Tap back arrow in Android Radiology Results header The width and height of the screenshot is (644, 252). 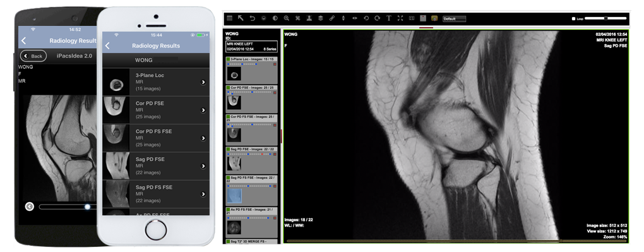coord(23,40)
